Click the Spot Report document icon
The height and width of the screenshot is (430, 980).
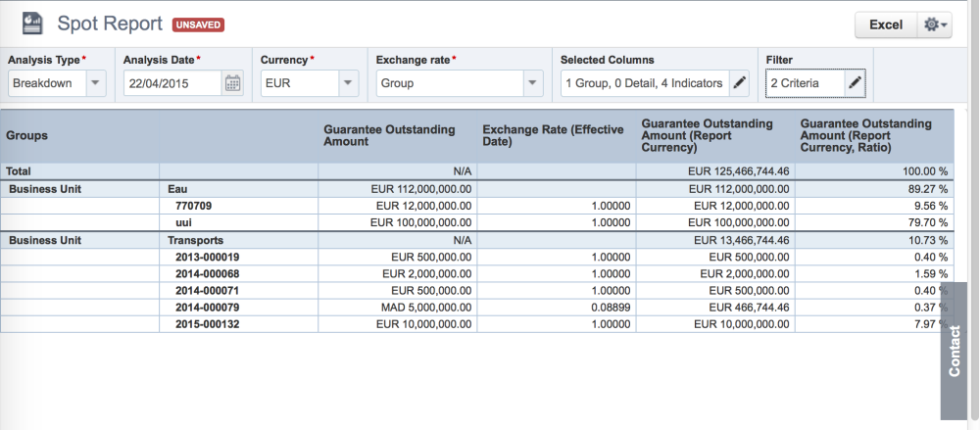[x=32, y=24]
